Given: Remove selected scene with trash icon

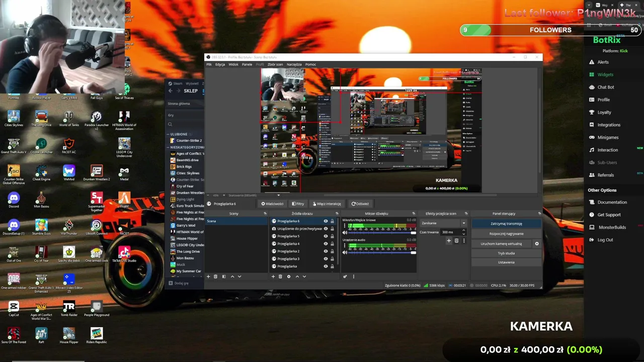Looking at the screenshot, I should (x=215, y=277).
